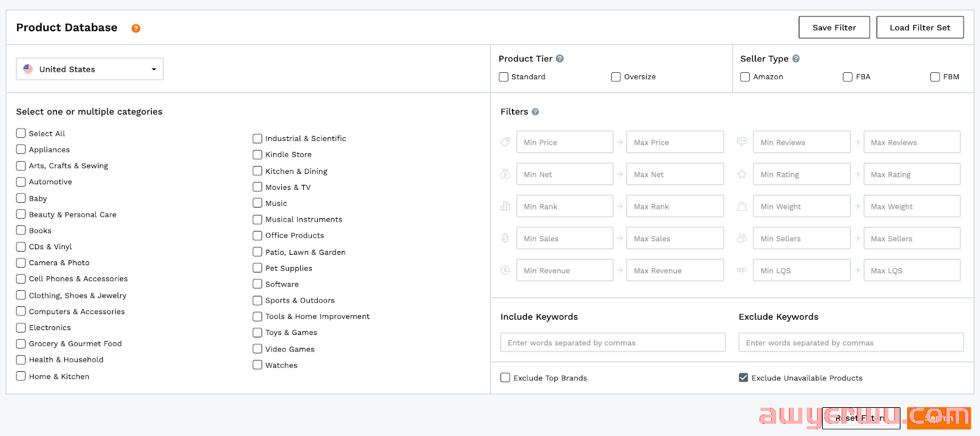Select the Automotive category checkbox
Screen dimensions: 980x436
tap(21, 182)
